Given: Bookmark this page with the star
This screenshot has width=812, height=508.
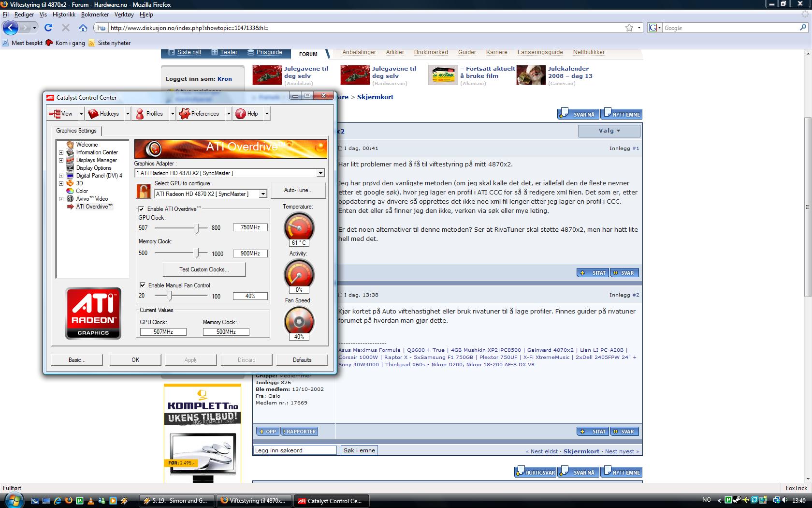Looking at the screenshot, I should 629,28.
